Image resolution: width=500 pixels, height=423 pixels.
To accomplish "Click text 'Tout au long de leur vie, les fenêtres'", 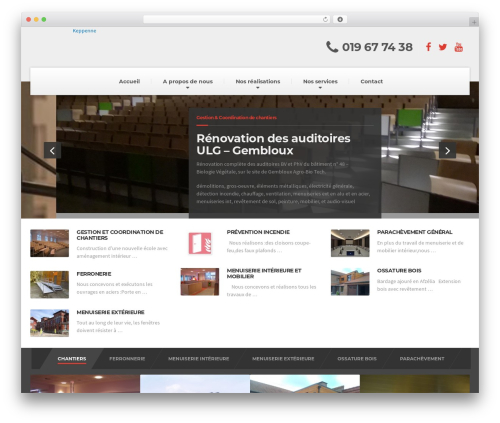I will pyautogui.click(x=118, y=323).
